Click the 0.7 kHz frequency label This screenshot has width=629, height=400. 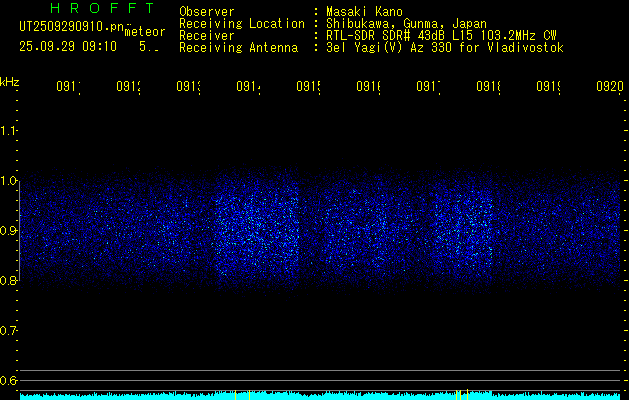pos(8,331)
